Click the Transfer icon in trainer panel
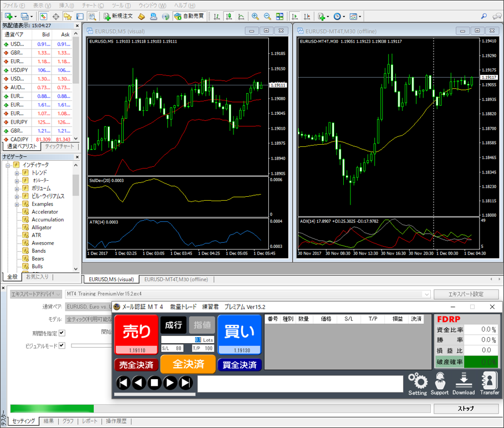The height and width of the screenshot is (428, 504). click(x=490, y=384)
